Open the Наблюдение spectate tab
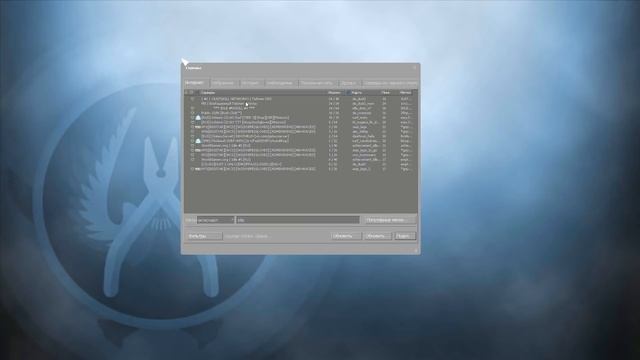Image resolution: width=640 pixels, height=360 pixels. (x=281, y=83)
